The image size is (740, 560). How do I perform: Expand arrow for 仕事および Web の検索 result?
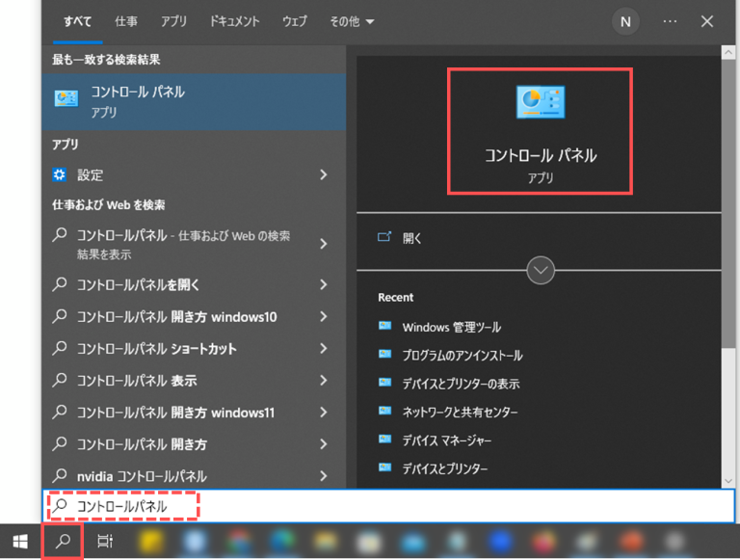324,244
